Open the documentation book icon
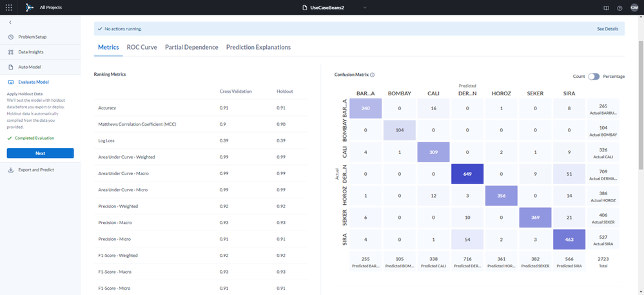The image size is (644, 295). pyautogui.click(x=606, y=8)
